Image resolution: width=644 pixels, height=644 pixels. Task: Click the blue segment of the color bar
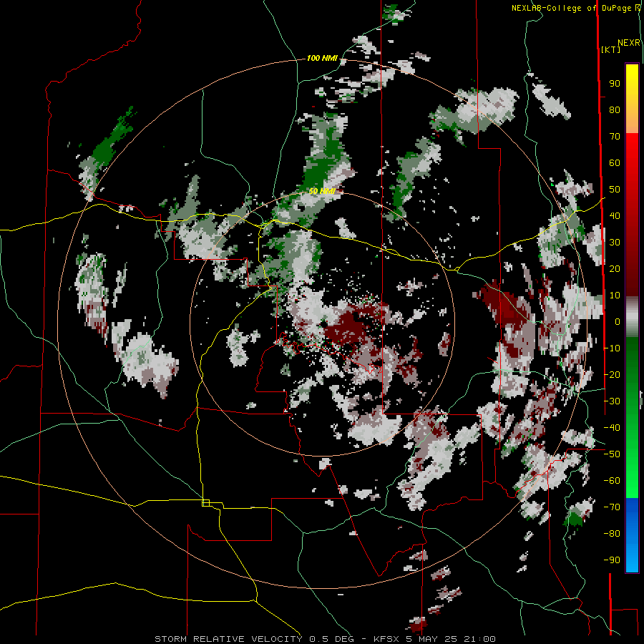pyautogui.click(x=632, y=535)
